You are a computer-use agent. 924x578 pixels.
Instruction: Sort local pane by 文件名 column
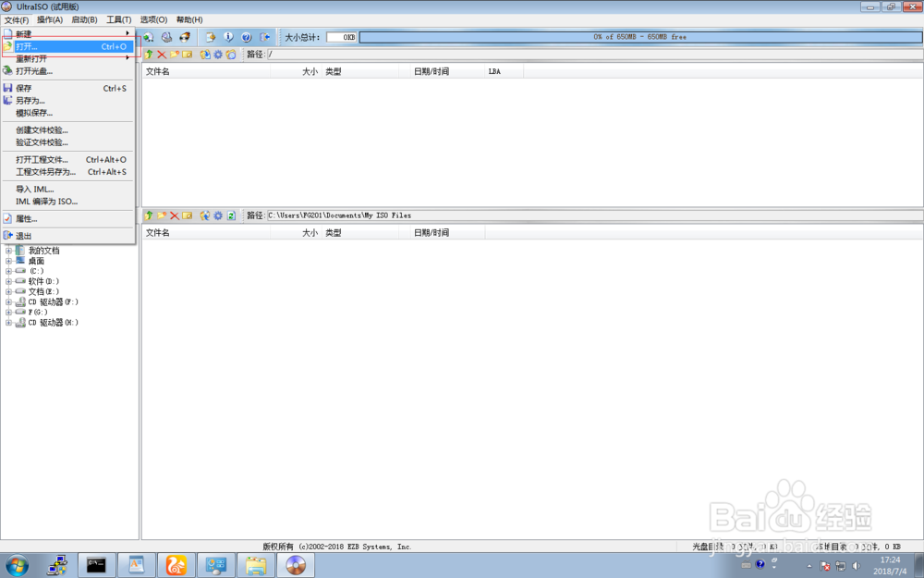(x=206, y=232)
